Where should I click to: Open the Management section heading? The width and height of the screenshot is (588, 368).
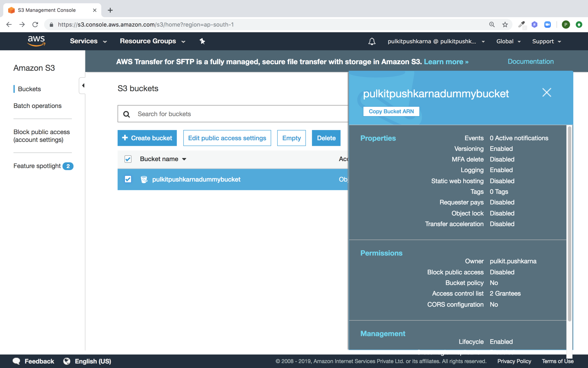[383, 333]
